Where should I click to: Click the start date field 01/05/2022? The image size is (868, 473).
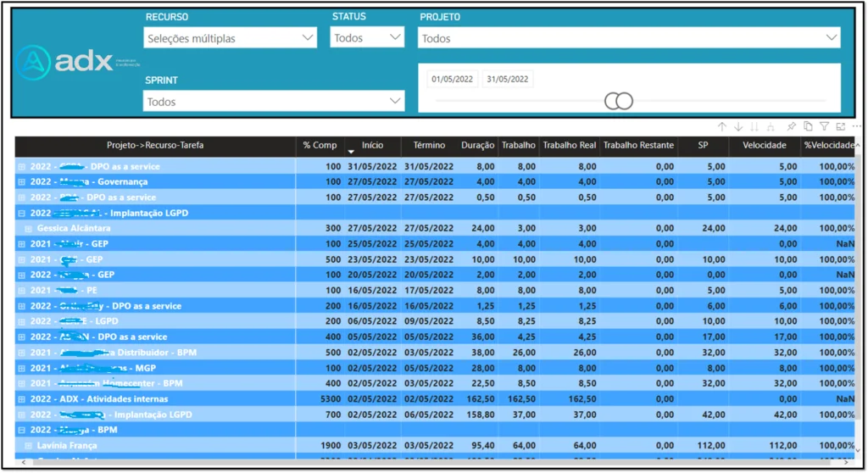coord(453,79)
